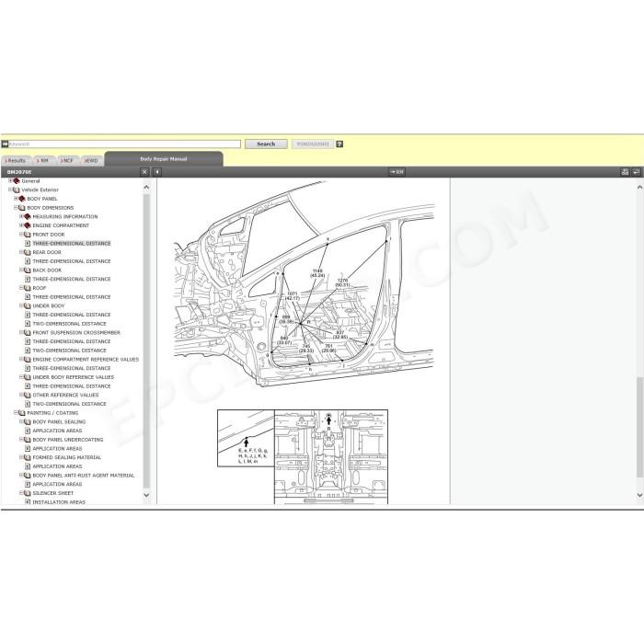Click the right pane scroll-down arrow
Image resolution: width=644 pixels, height=644 pixels.
[x=639, y=495]
